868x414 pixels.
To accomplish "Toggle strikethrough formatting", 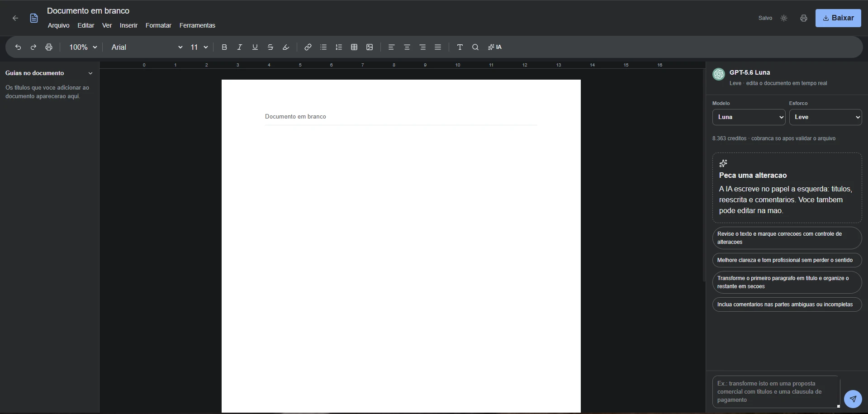I will coord(270,47).
